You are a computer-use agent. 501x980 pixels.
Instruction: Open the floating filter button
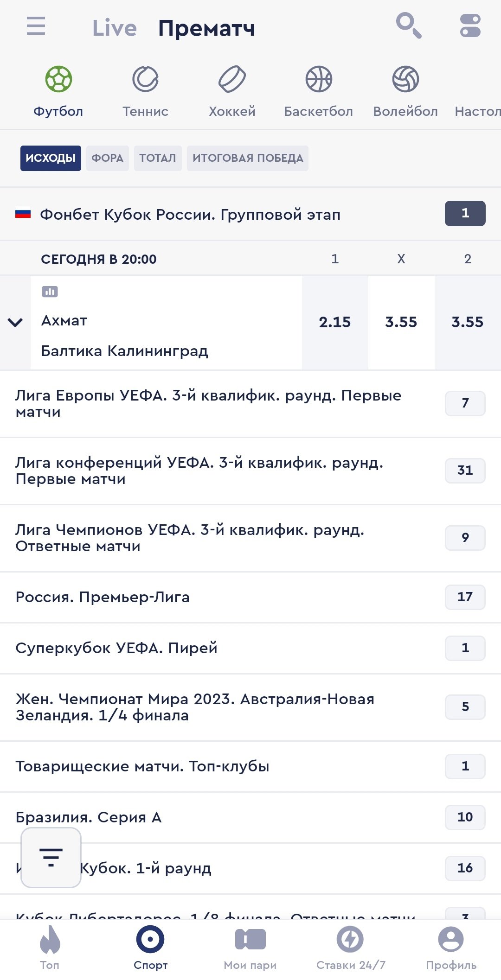51,857
